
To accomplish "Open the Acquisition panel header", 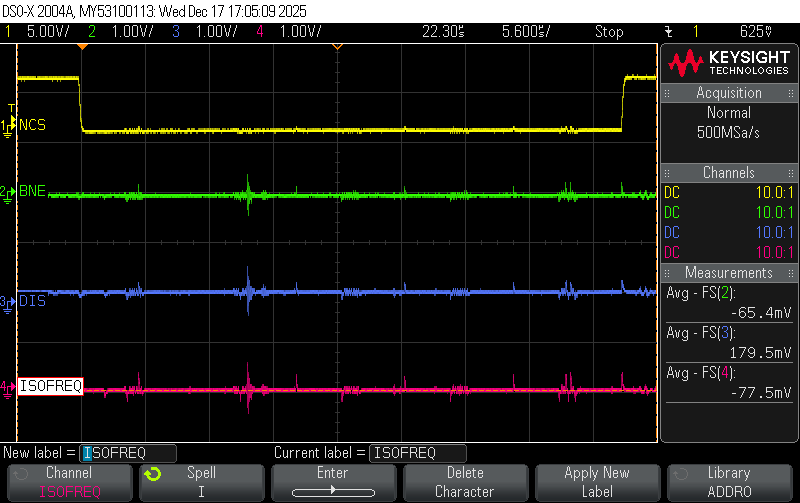I will click(x=729, y=93).
